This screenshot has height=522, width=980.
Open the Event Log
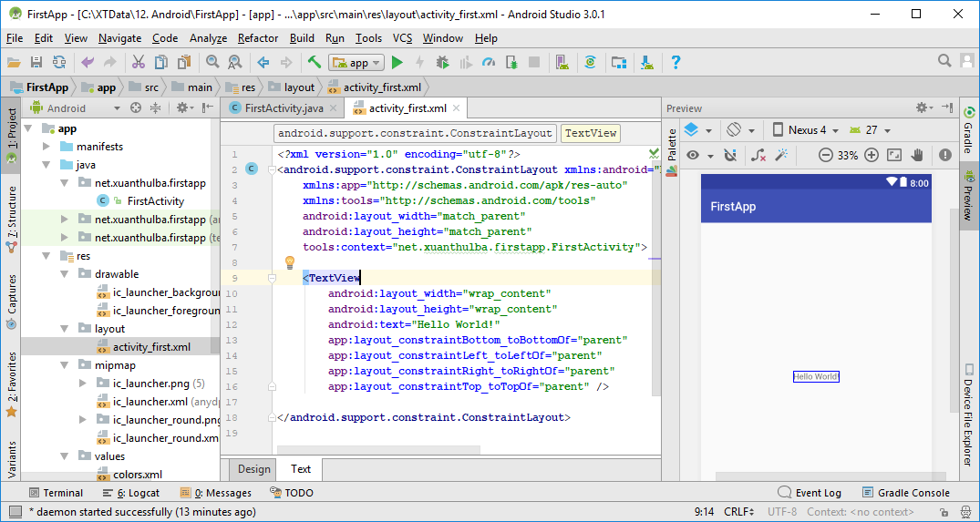click(x=810, y=493)
